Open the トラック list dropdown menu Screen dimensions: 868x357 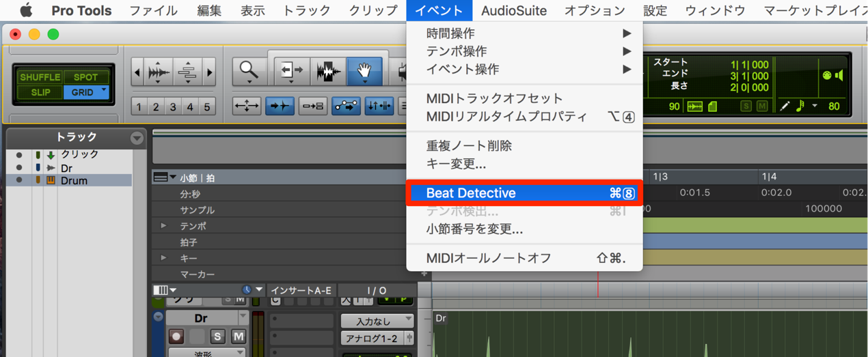(x=137, y=138)
